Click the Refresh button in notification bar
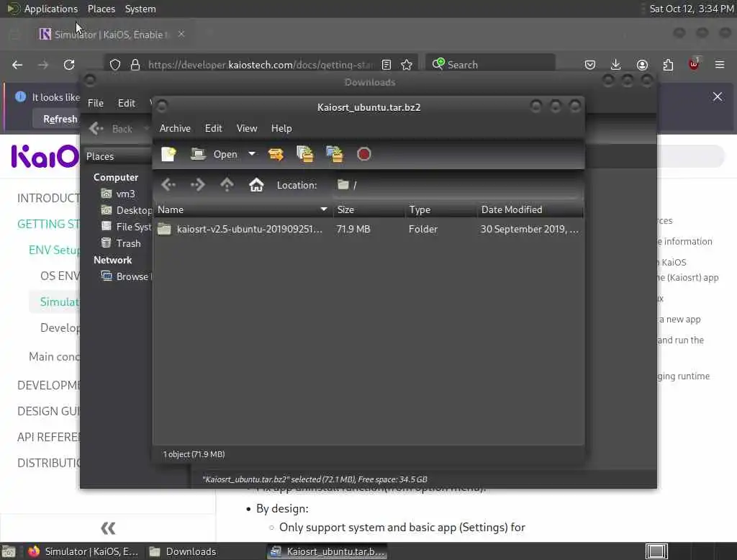Screen dimensions: 737x560 60,119
